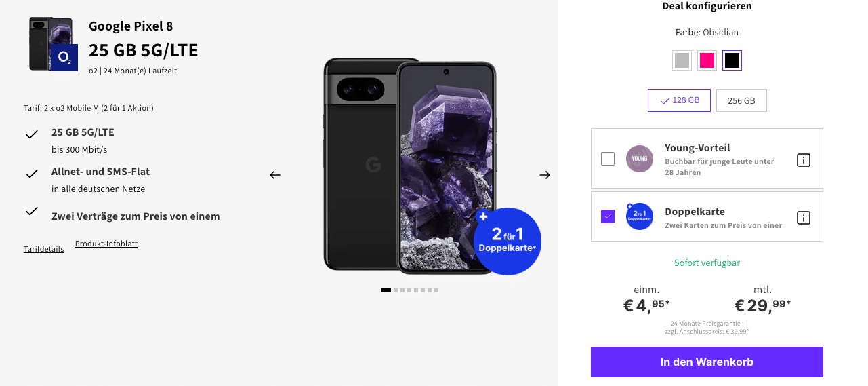
Task: Click the In den Warenkorb button
Action: tap(707, 362)
